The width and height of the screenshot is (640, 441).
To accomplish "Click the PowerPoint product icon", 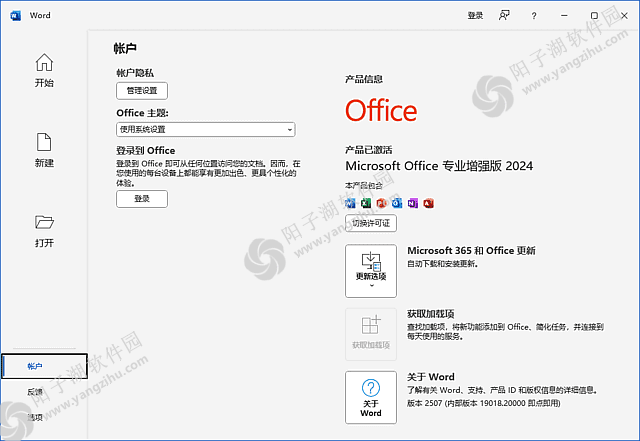I will click(x=382, y=203).
